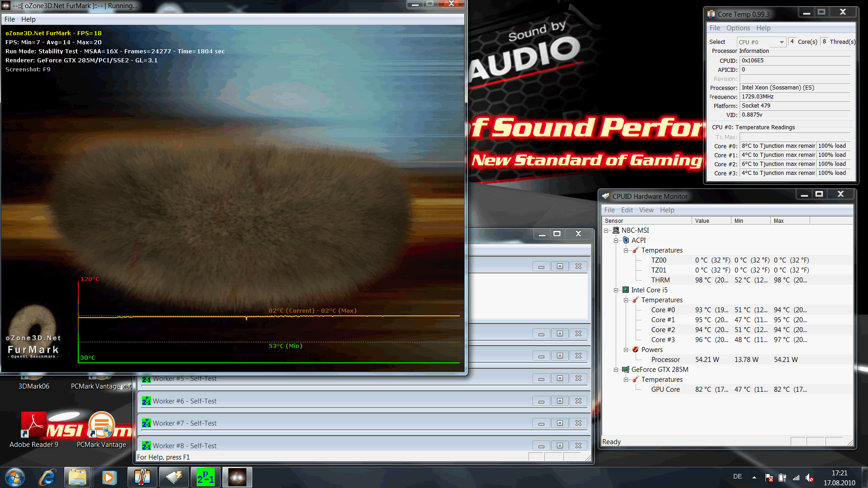Restore the Worker #6 Self-Test child window
The width and height of the screenshot is (868, 488).
[560, 401]
